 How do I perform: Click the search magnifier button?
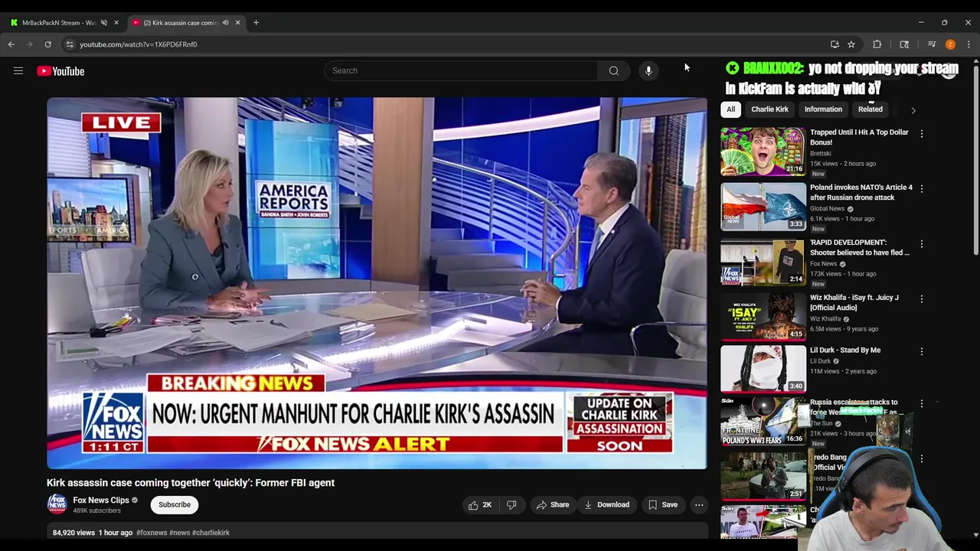coord(614,70)
